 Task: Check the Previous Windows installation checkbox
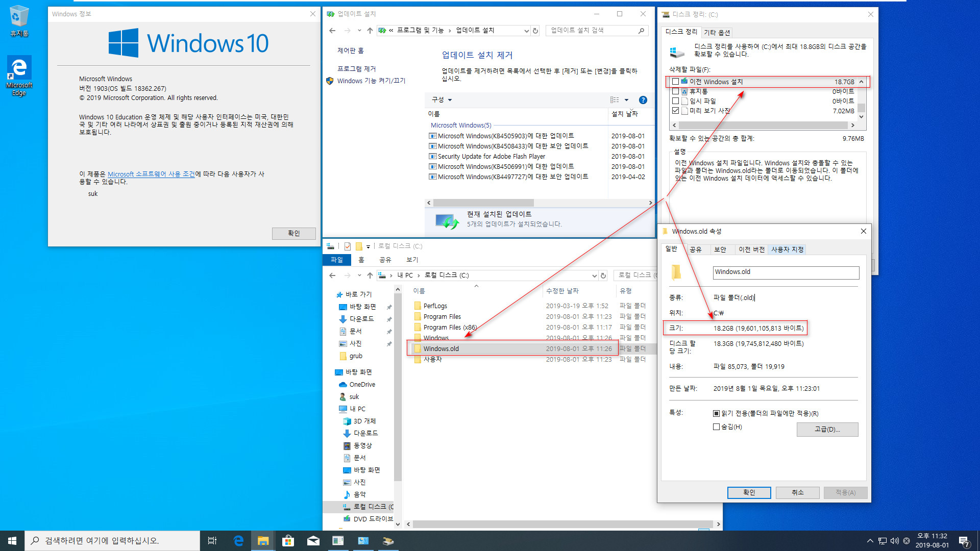(675, 82)
